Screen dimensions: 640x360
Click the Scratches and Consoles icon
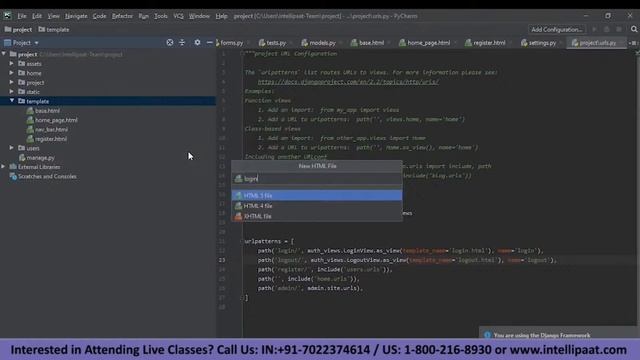click(13, 176)
